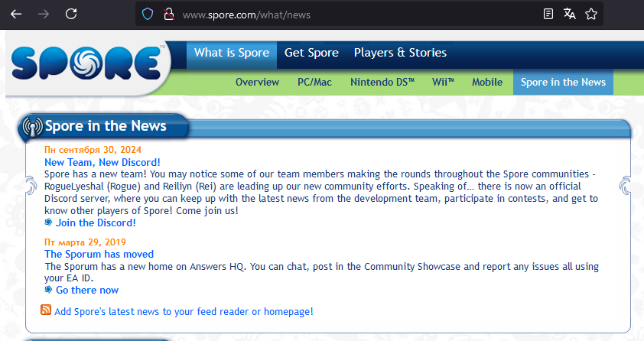Bookmark this page with the star icon
The width and height of the screenshot is (644, 341).
coord(591,14)
